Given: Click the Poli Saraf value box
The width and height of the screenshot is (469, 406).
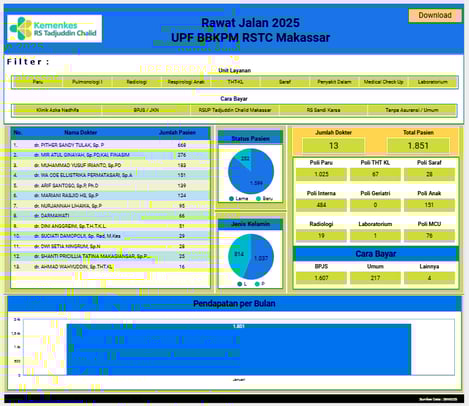Looking at the screenshot, I should [x=429, y=174].
